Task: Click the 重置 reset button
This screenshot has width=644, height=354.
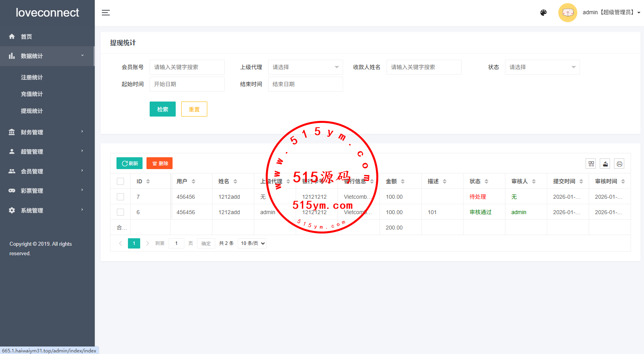Action: (194, 109)
